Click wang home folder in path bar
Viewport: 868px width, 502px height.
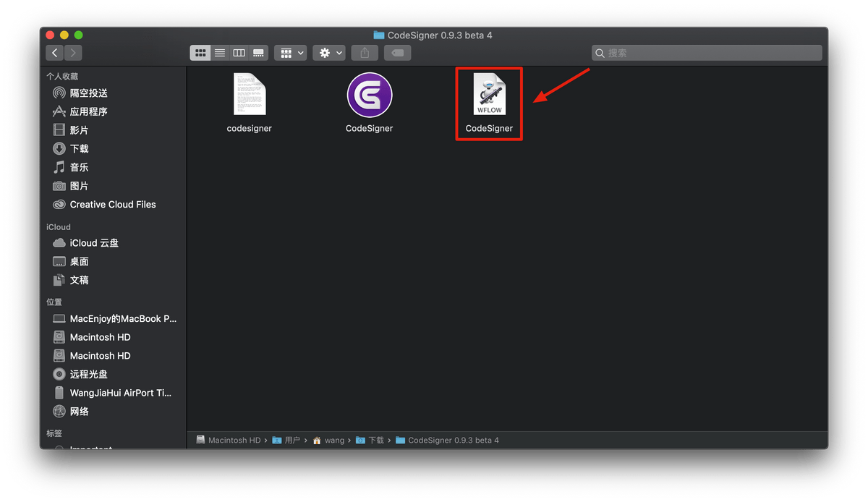(328, 440)
